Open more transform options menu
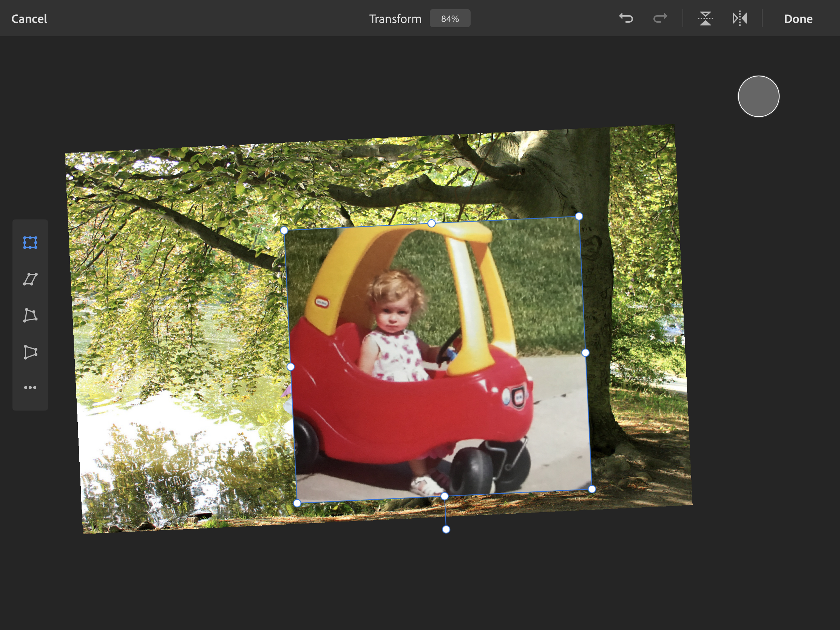Image resolution: width=840 pixels, height=630 pixels. (x=30, y=388)
